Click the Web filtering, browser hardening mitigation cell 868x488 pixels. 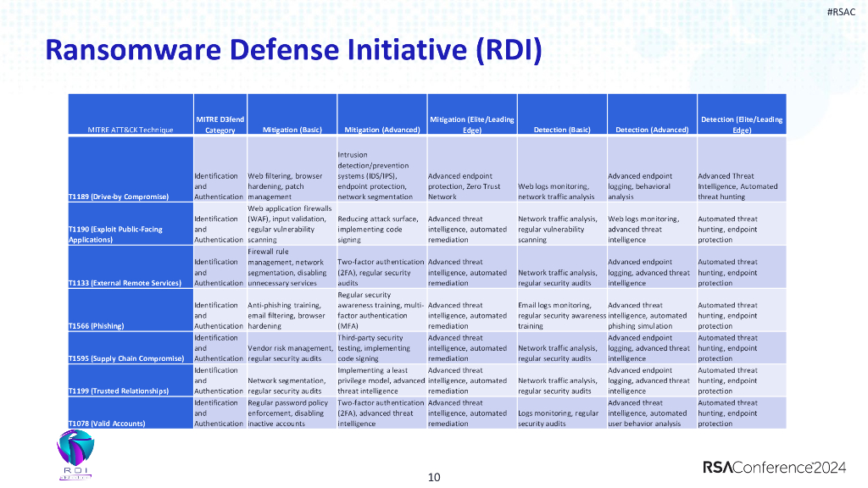(x=292, y=186)
